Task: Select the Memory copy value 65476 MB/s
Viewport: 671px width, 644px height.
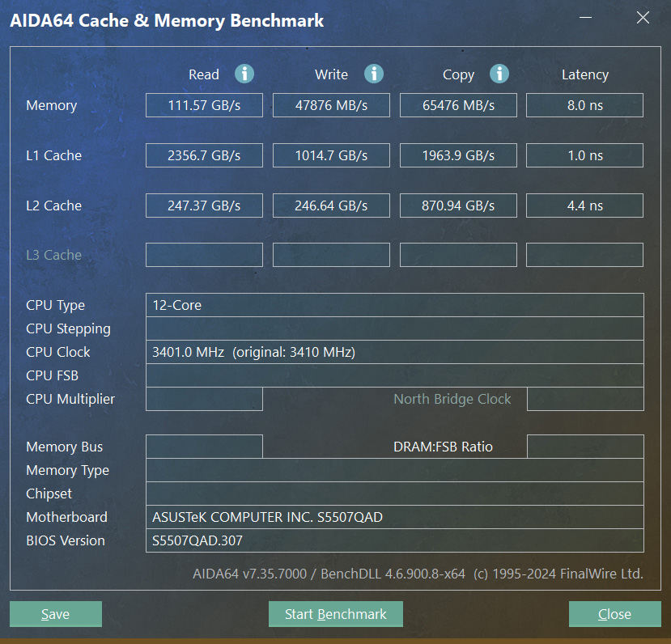Action: coord(458,105)
